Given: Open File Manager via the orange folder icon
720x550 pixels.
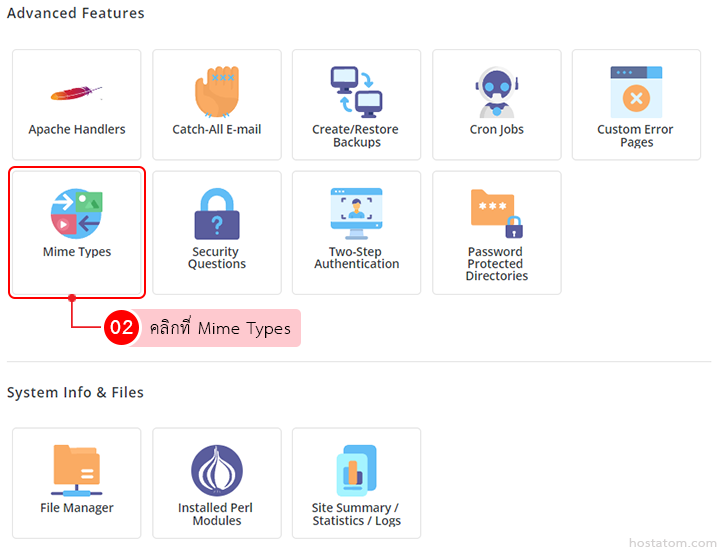Looking at the screenshot, I should coord(77,470).
